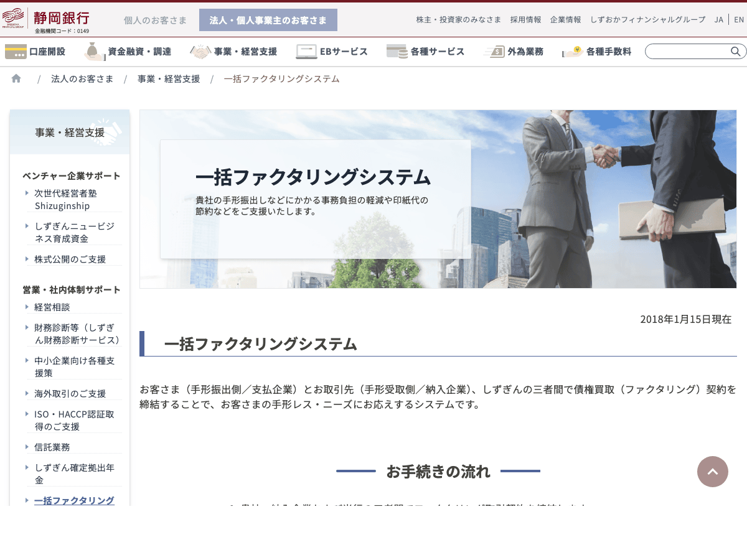Click the 外為業務 banknote icon
Viewport: 747px width, 560px height.
point(494,52)
